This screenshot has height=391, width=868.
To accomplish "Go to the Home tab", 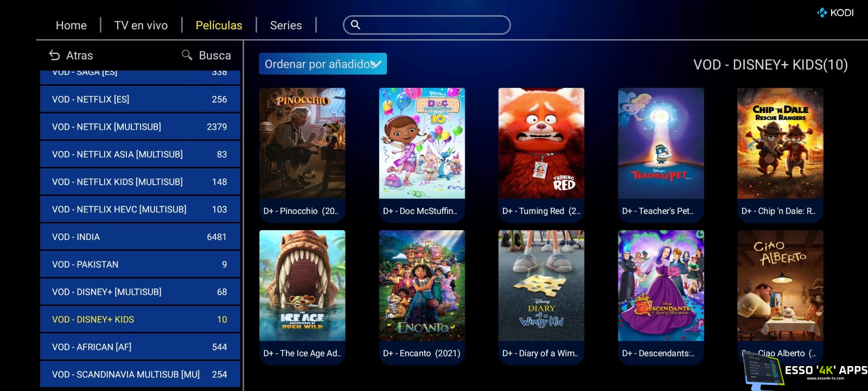I will pos(71,25).
